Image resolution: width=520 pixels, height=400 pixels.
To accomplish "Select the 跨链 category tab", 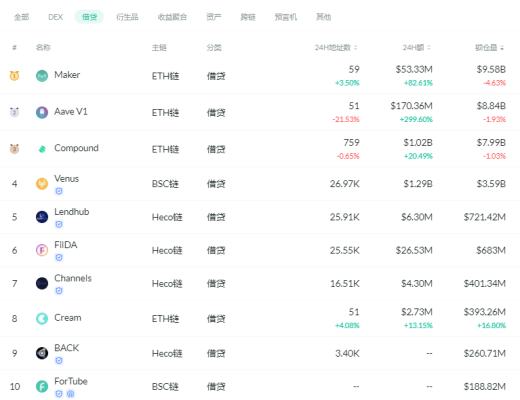I will point(248,17).
